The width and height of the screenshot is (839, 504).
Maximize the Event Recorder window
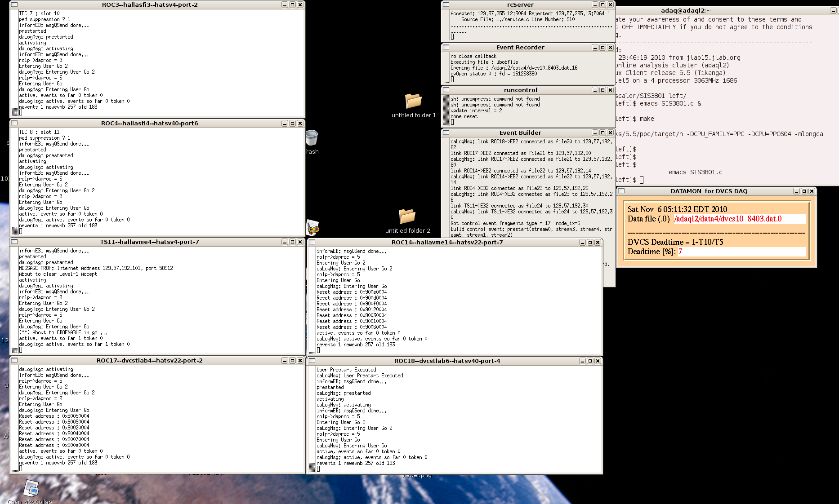(x=602, y=47)
